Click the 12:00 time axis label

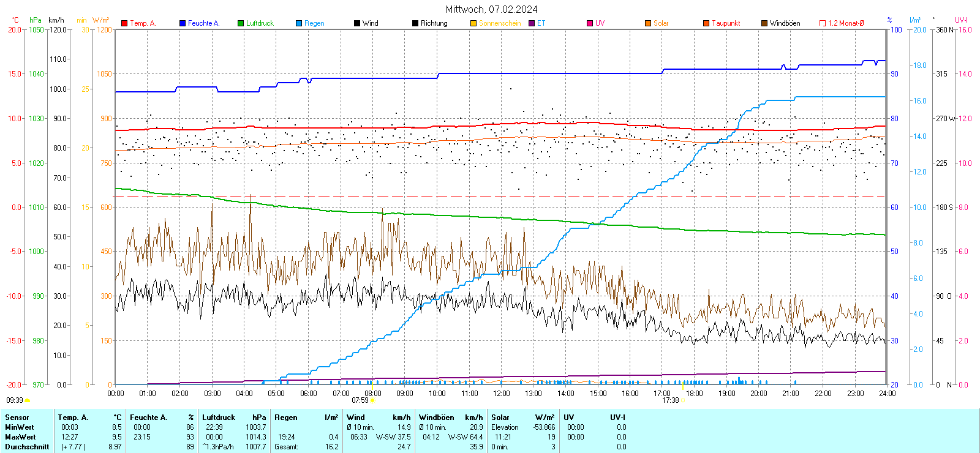502,393
